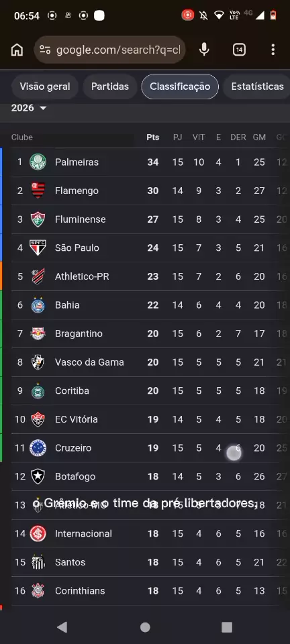Tap the Android home circle button
This screenshot has height=644, width=290.
pyautogui.click(x=145, y=627)
